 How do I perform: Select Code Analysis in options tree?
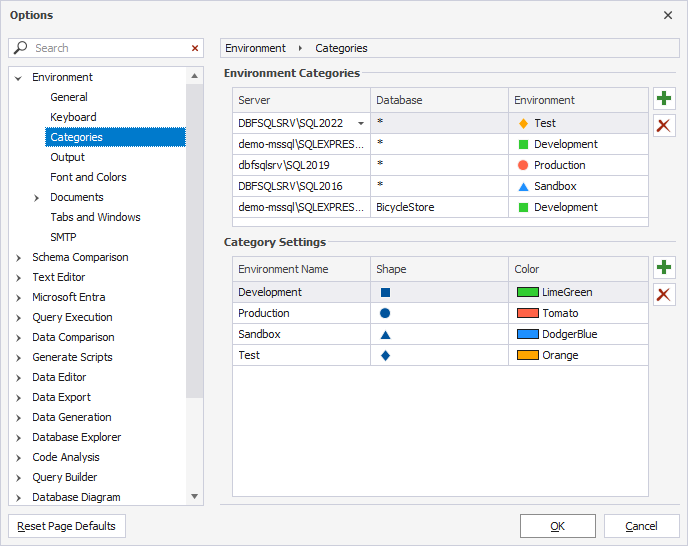click(x=66, y=457)
